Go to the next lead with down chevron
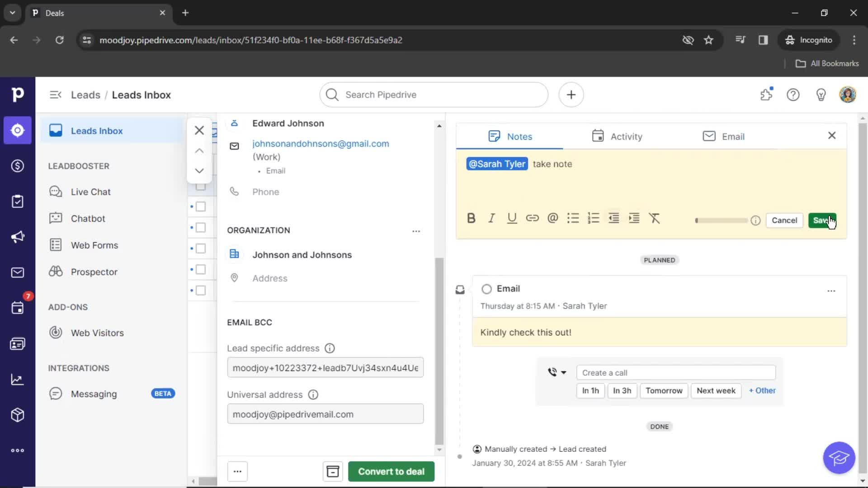Viewport: 868px width, 488px height. (199, 171)
